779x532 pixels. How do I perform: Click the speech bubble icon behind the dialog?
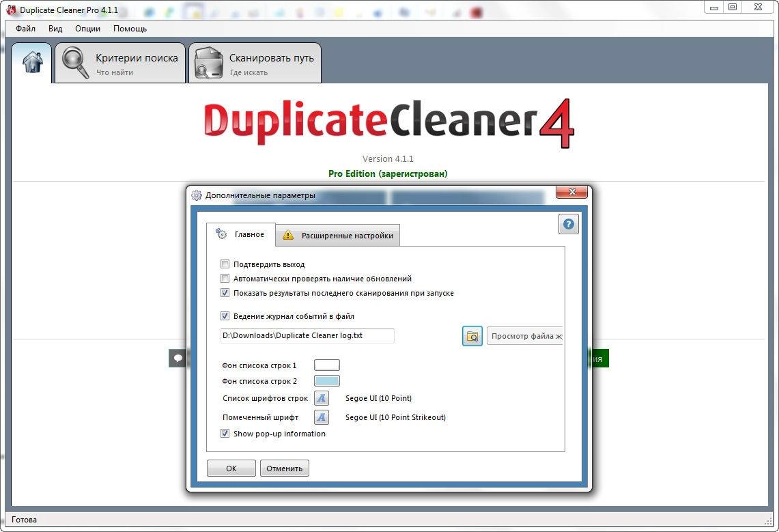click(x=178, y=358)
